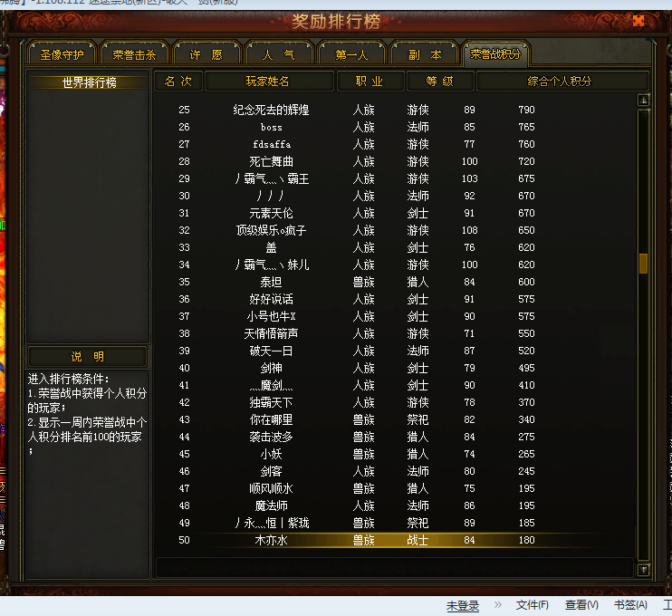The image size is (672, 616).
Task: Open the 文件(F) menu
Action: click(x=533, y=605)
